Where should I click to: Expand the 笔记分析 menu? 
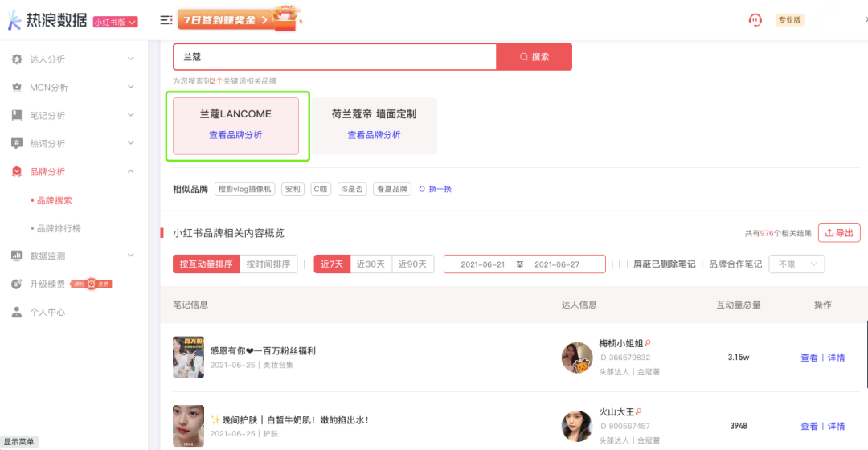pos(131,115)
